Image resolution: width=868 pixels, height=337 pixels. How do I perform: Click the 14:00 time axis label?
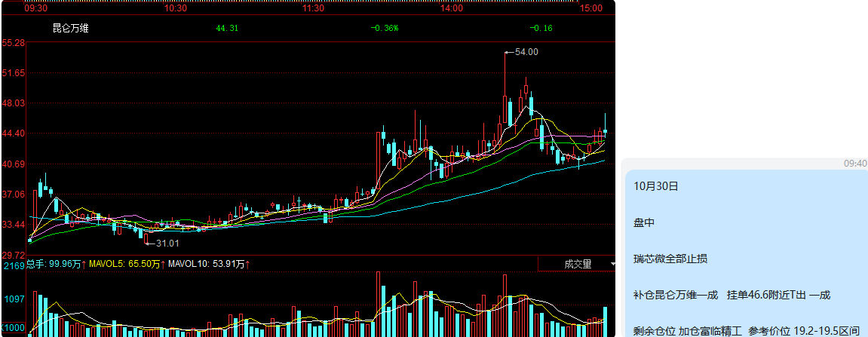(452, 8)
